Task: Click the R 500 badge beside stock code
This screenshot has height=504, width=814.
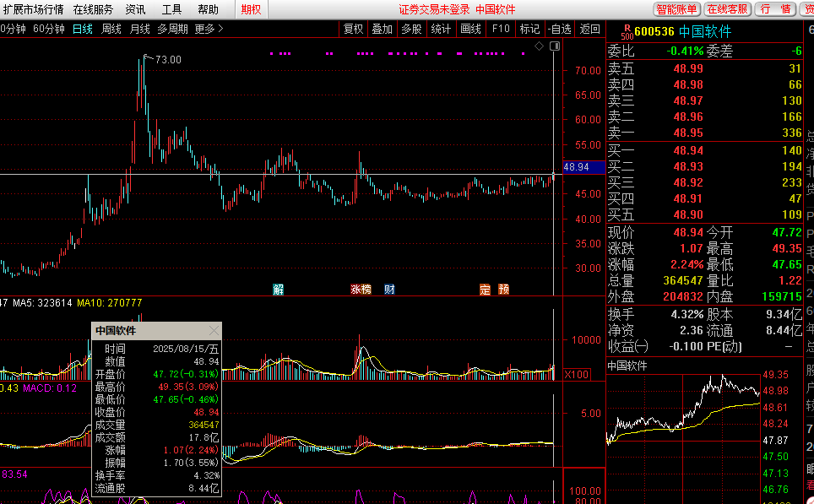Action: point(626,32)
